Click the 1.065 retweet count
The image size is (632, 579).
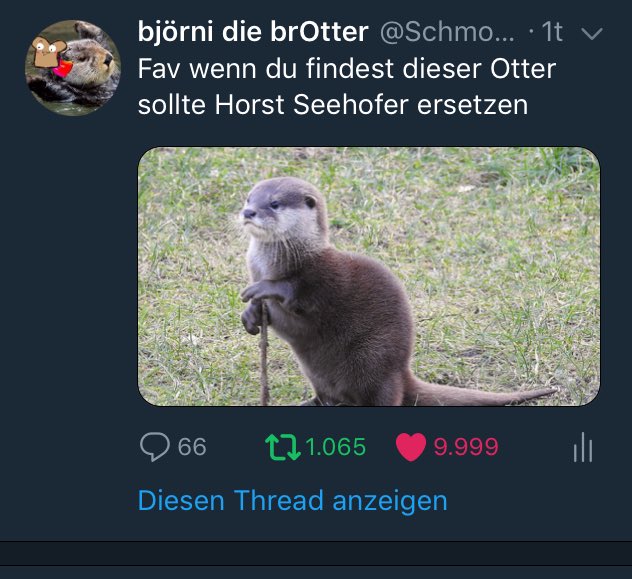point(335,447)
